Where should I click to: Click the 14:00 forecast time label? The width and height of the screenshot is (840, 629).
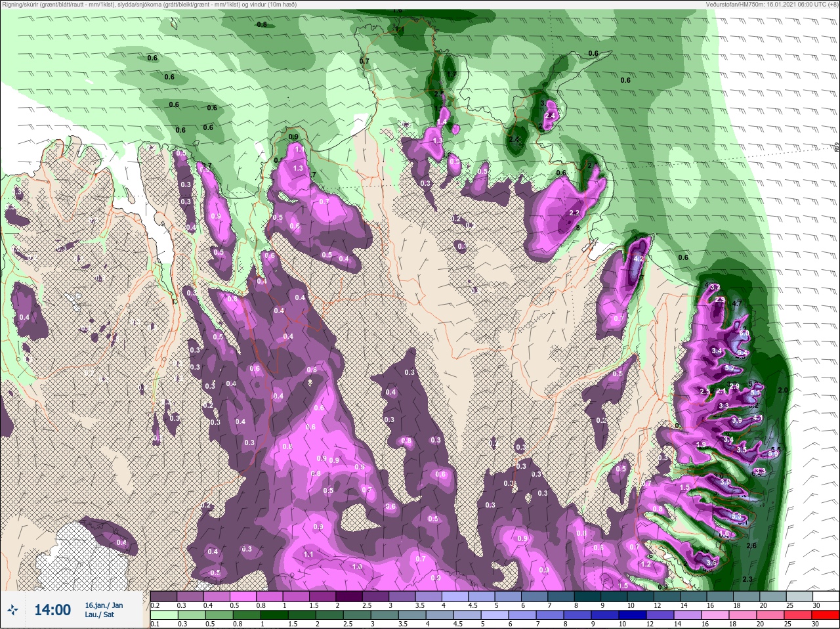point(52,610)
